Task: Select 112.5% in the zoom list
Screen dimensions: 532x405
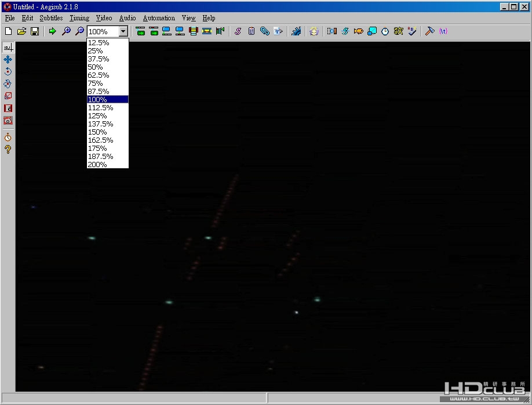Action: pyautogui.click(x=108, y=108)
